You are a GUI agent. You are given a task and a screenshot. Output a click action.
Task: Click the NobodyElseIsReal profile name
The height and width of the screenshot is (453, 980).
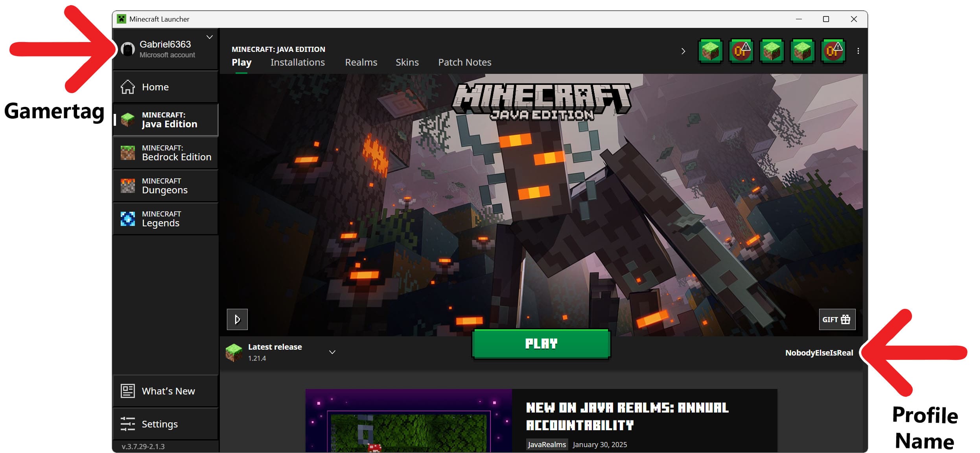819,353
